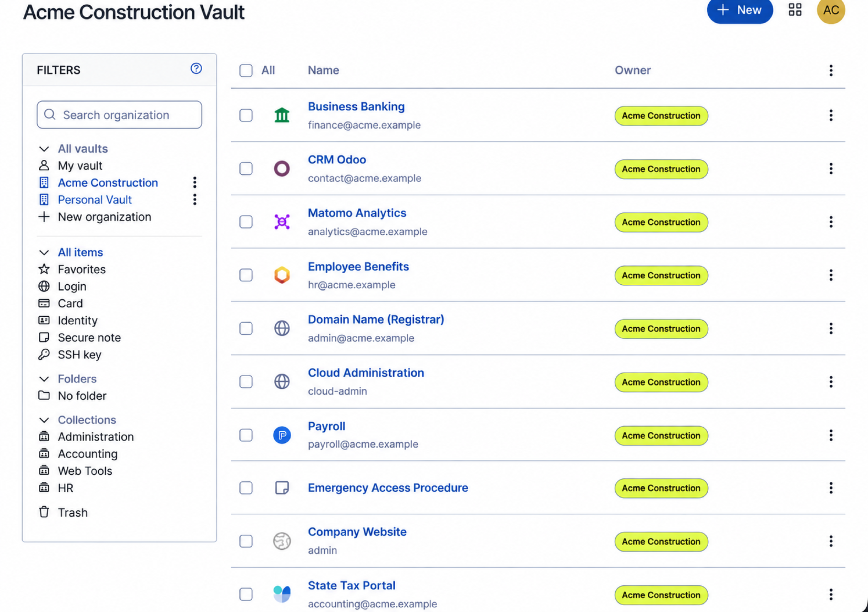The image size is (868, 612).
Task: Collapse the Folders section chevron
Action: click(44, 379)
